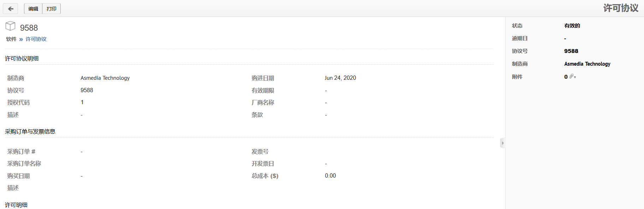Select the 状态 label in sidebar
The width and height of the screenshot is (644, 209).
(517, 26)
